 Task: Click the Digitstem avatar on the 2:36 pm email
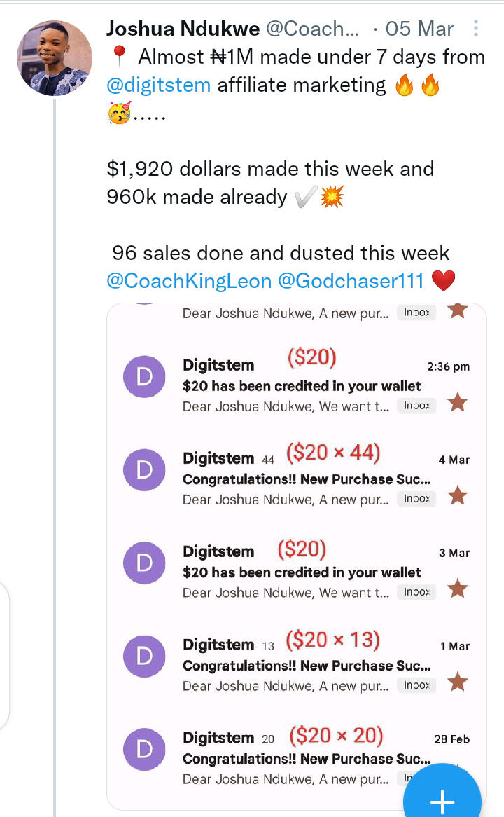click(x=144, y=377)
